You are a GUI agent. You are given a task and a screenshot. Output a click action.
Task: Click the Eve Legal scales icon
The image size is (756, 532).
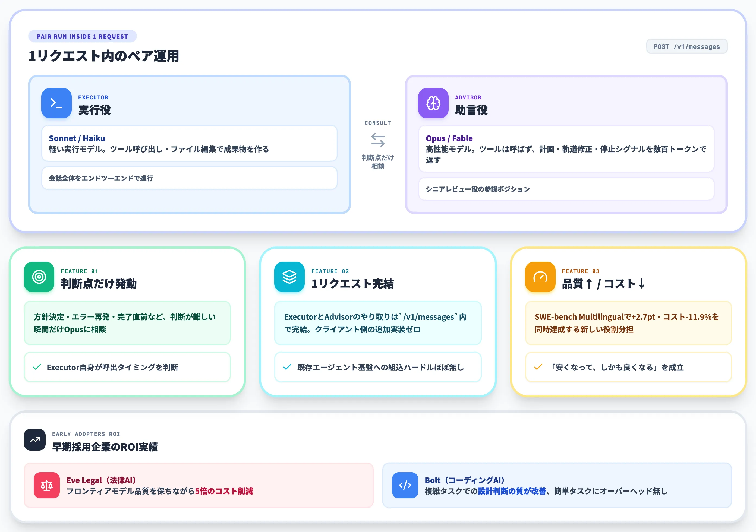[47, 485]
